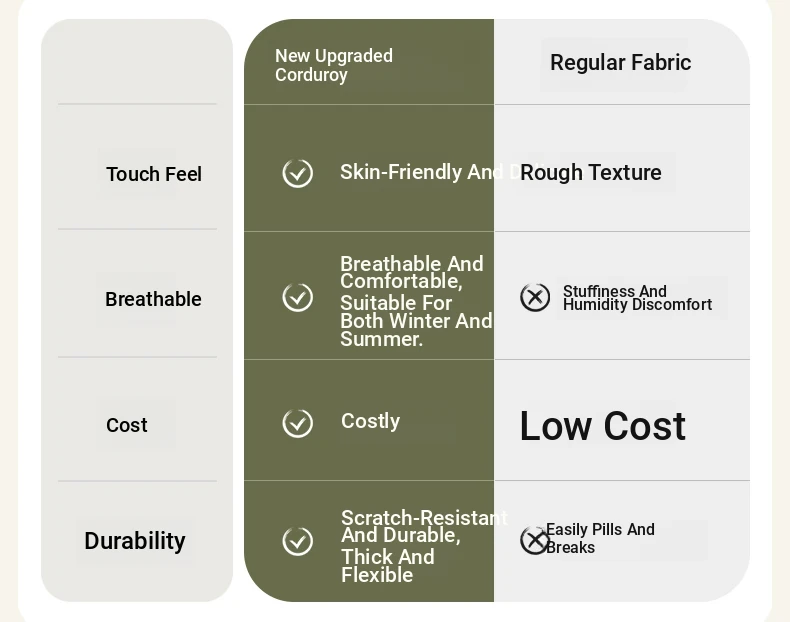The width and height of the screenshot is (790, 622).
Task: Select the Cost row label
Action: pyautogui.click(x=126, y=425)
